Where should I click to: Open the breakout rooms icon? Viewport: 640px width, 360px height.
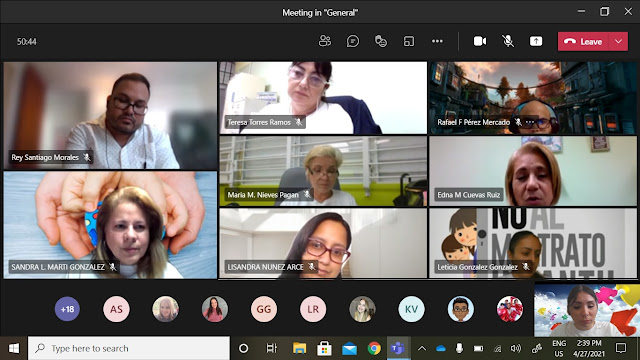(x=409, y=41)
